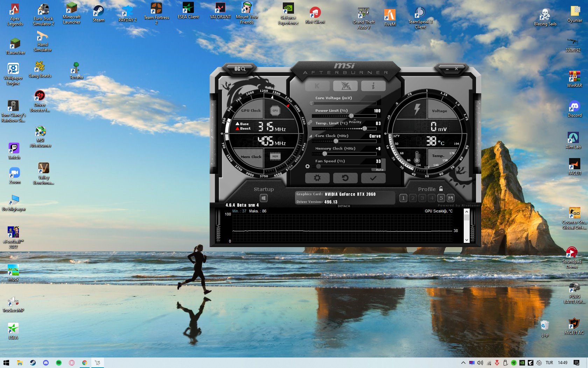
Task: Select profile slot 5
Action: click(441, 198)
